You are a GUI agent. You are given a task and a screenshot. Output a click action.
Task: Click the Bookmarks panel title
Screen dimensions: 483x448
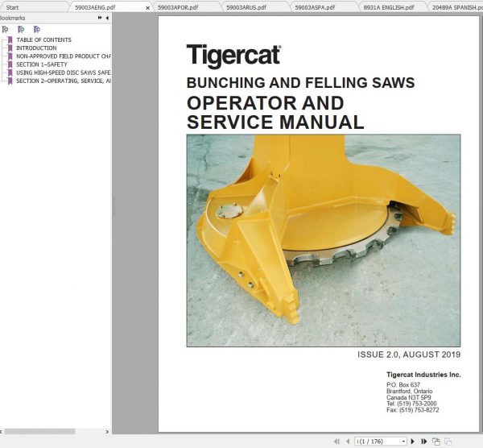click(12, 18)
